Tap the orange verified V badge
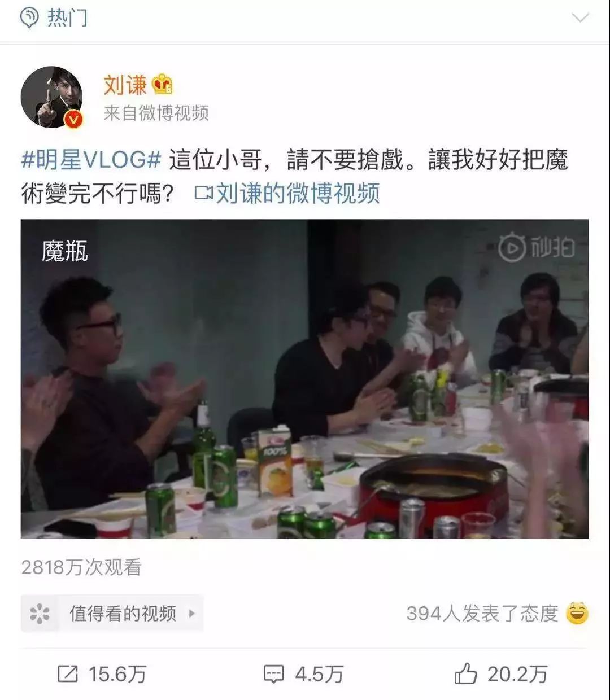 click(74, 119)
